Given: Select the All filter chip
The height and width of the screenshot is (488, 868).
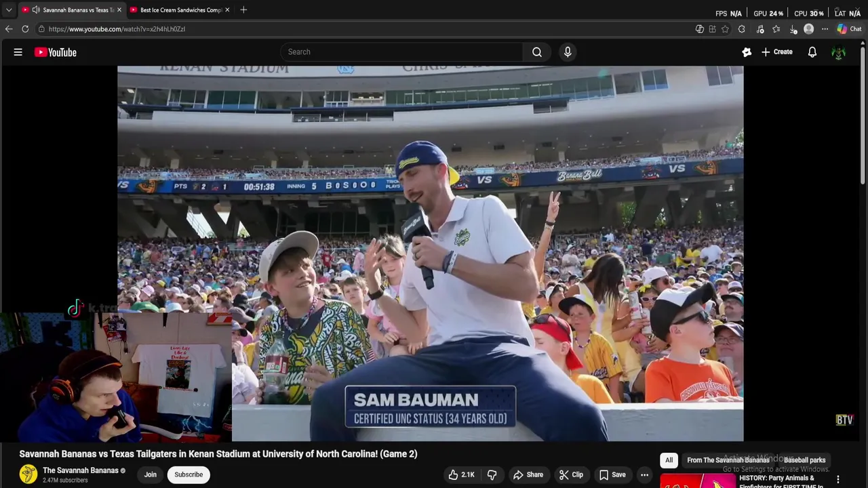Looking at the screenshot, I should point(669,460).
